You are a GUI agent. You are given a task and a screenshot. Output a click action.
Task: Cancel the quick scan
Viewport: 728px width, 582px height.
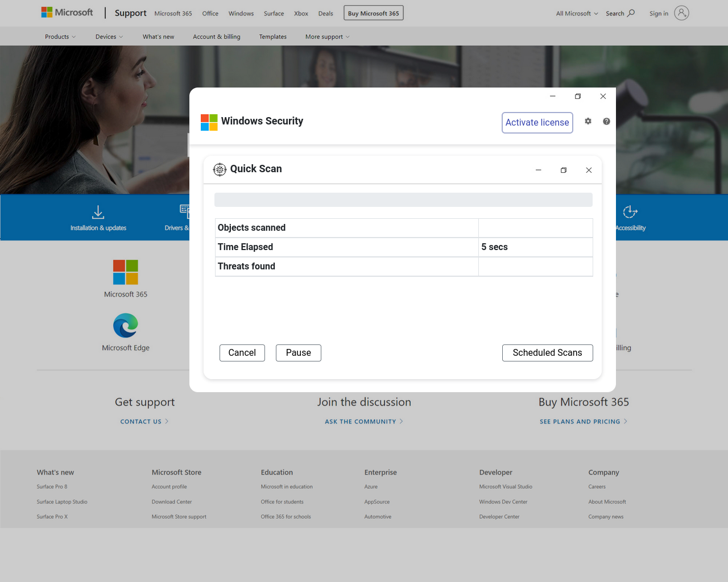click(242, 353)
